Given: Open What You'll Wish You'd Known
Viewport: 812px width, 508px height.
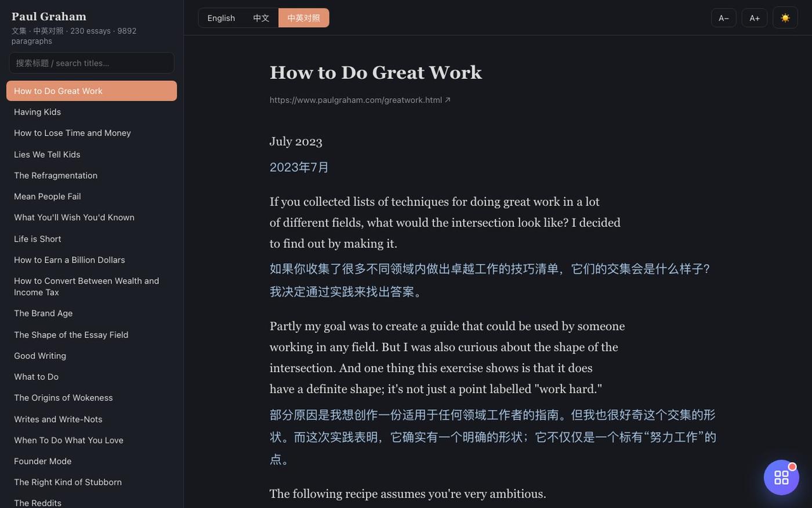Looking at the screenshot, I should (92, 217).
